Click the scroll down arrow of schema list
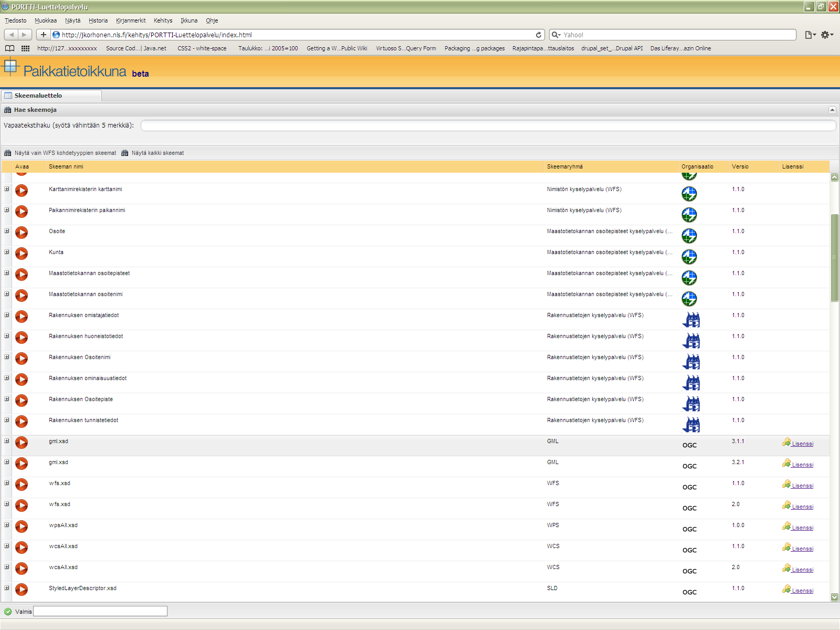 click(x=834, y=597)
